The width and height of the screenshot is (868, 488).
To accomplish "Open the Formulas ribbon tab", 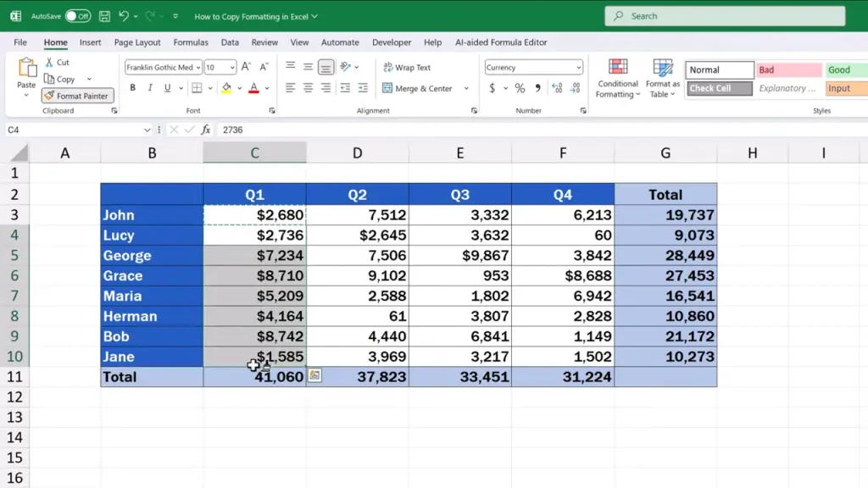I will [191, 42].
